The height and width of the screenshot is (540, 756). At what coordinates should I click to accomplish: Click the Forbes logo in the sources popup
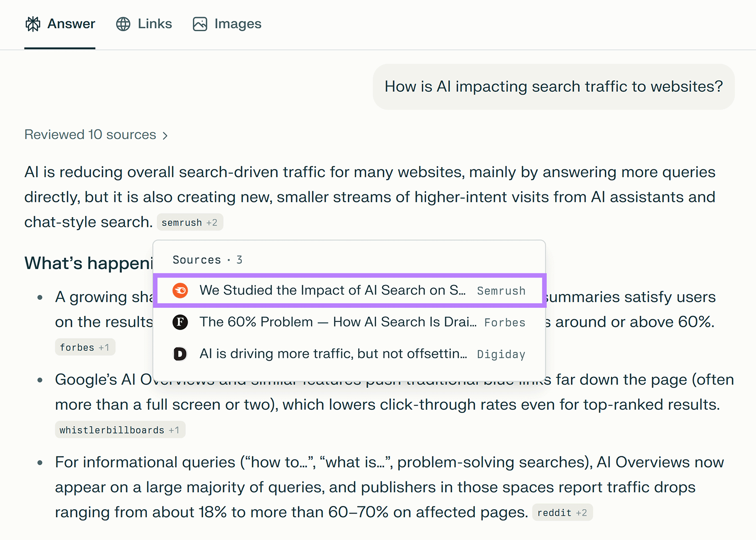click(x=180, y=322)
